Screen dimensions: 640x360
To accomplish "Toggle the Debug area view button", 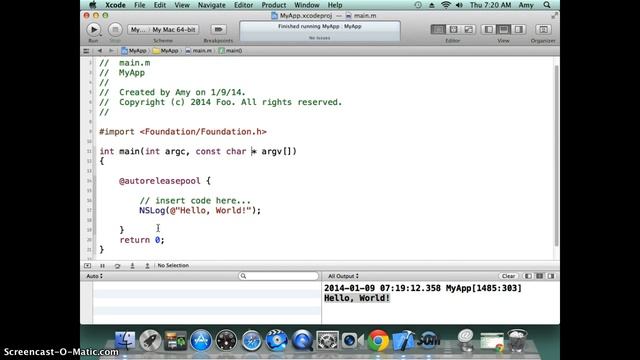I will tap(503, 29).
